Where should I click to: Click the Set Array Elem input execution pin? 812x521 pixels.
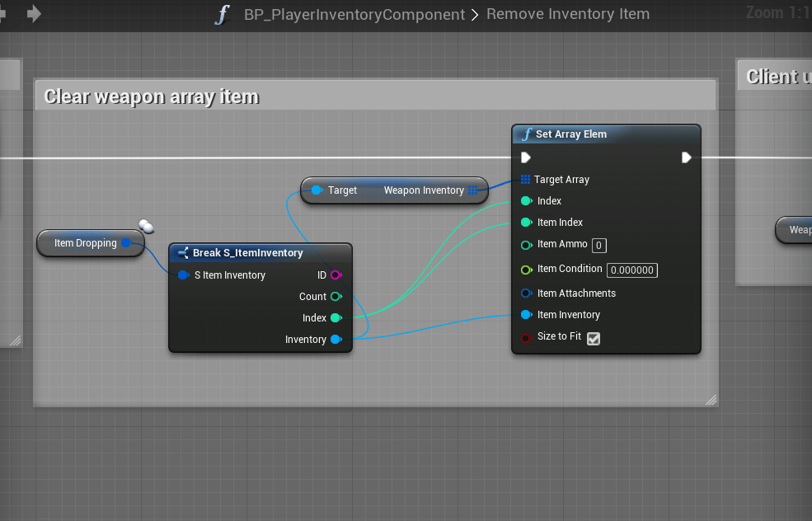[526, 157]
